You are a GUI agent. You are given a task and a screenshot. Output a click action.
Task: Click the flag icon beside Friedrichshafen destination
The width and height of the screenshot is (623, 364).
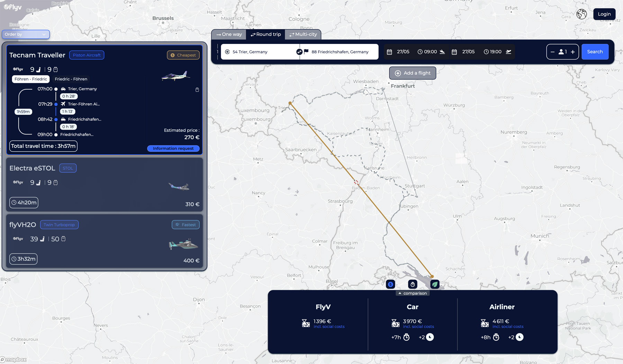(x=306, y=52)
